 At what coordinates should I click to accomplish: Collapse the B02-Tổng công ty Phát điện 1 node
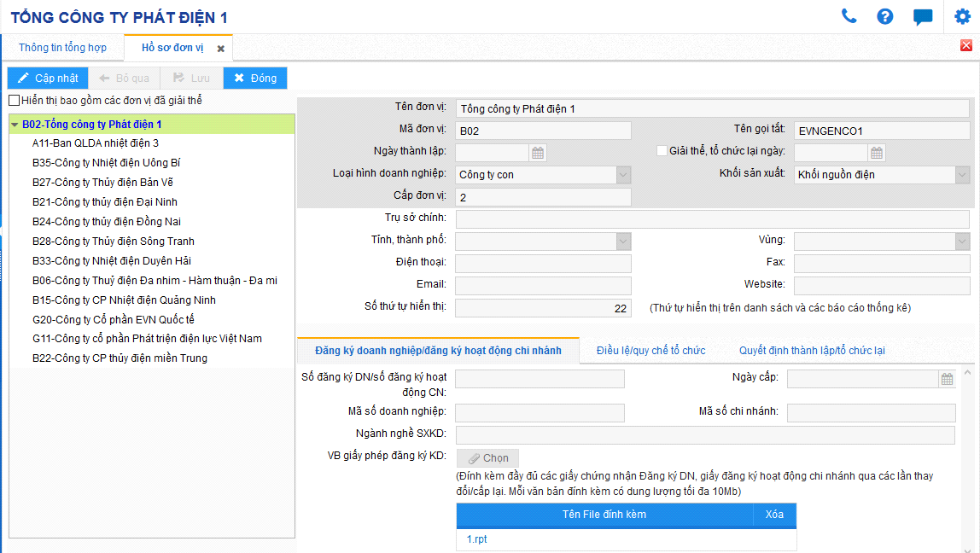point(15,125)
